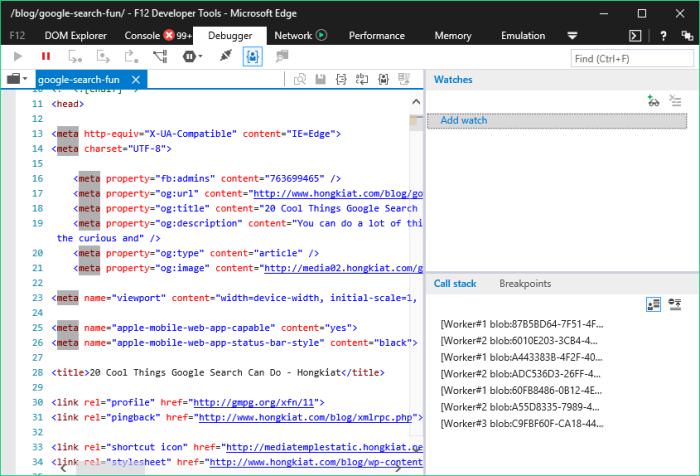Screen dimensions: 700x476
Task: Toggle the pretty print icon
Action: (x=341, y=79)
